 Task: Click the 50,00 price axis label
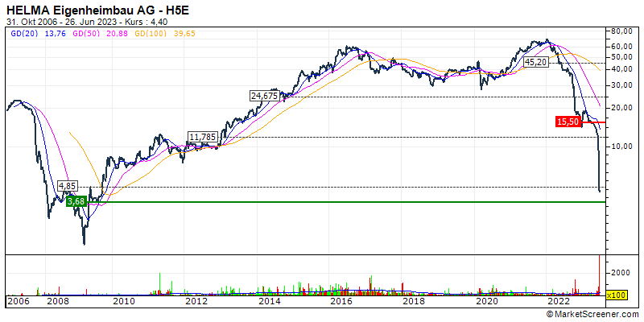(621, 57)
